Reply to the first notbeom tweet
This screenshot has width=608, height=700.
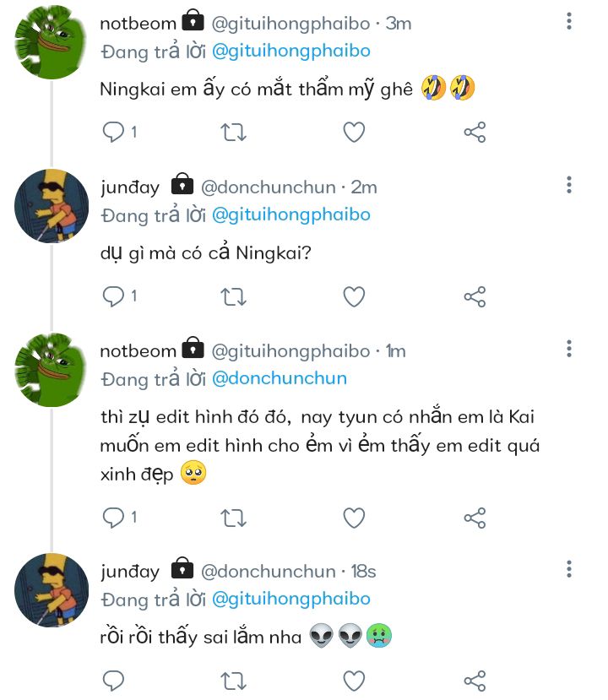pos(113,132)
